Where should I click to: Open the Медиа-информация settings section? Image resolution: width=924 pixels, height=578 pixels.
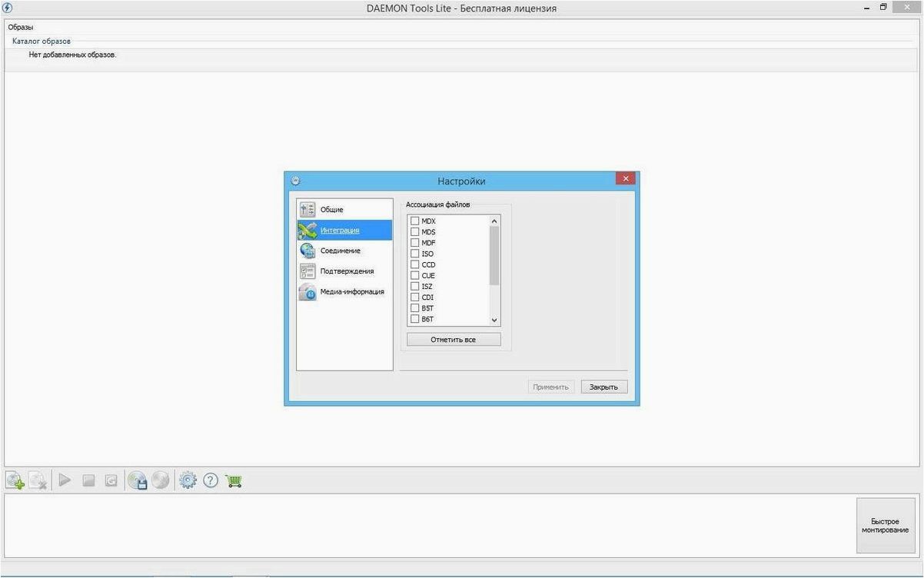(x=344, y=292)
